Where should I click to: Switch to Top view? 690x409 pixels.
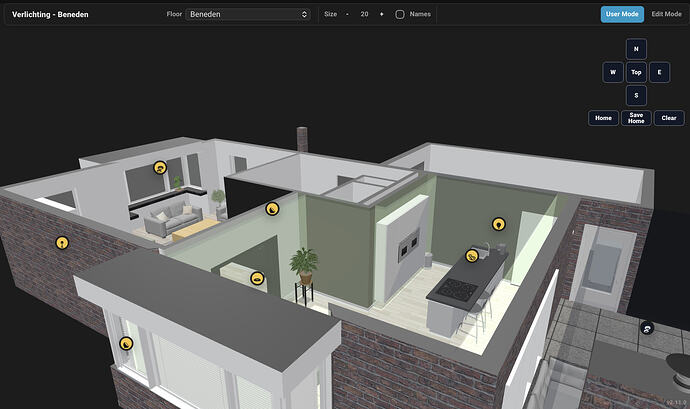click(636, 72)
